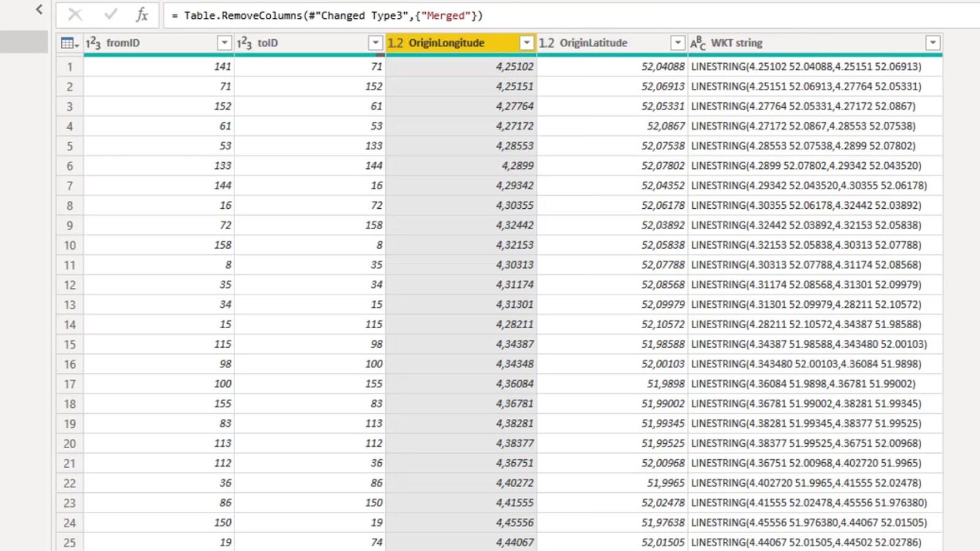Screen dimensions: 980x551
Task: Select the OriginLongitude column header
Action: [461, 43]
